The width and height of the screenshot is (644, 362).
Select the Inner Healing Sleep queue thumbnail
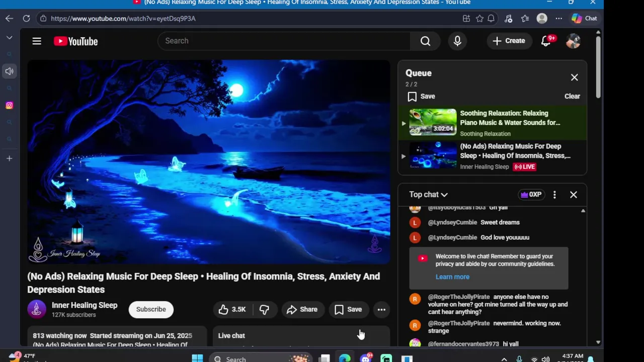[433, 155]
